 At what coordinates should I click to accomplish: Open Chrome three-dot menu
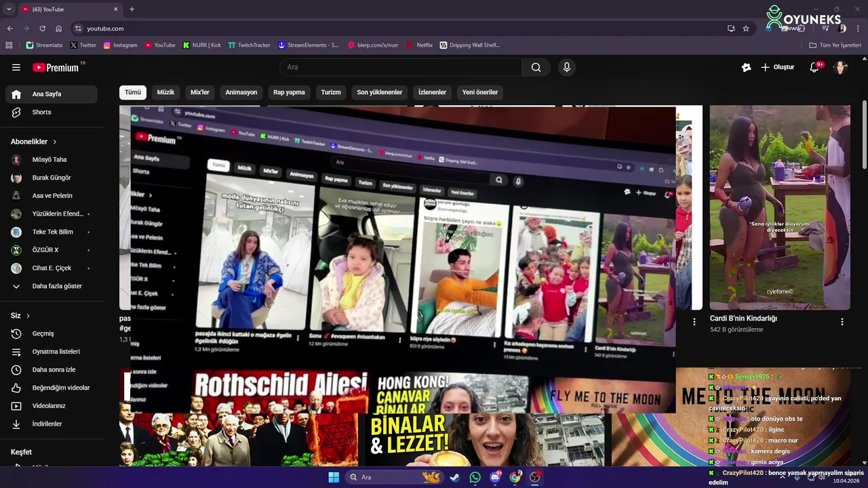[x=858, y=28]
